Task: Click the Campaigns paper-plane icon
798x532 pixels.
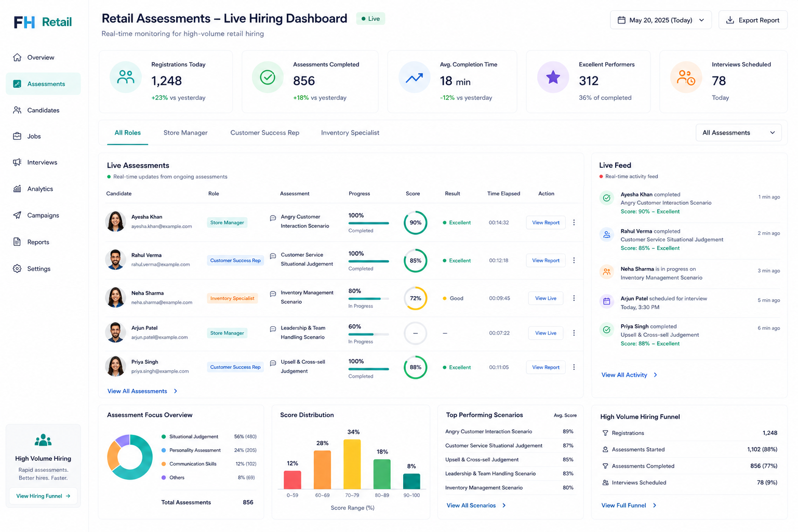Action: coord(17,215)
